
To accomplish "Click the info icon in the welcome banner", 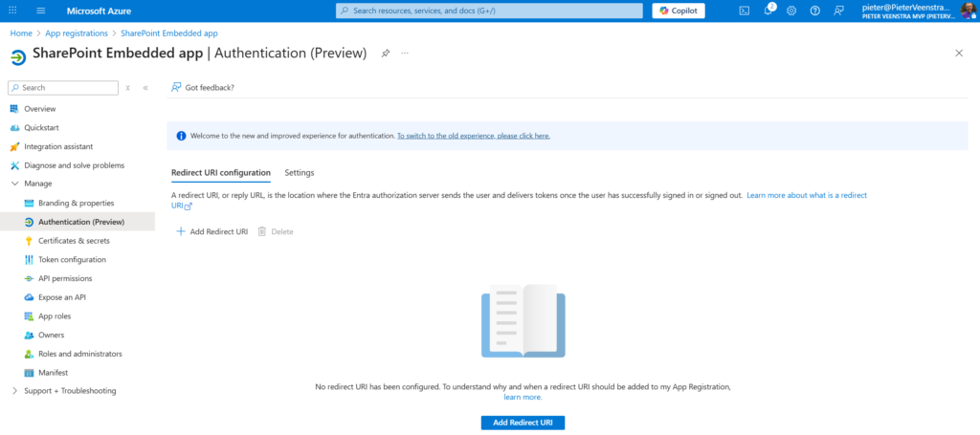I will [x=181, y=136].
